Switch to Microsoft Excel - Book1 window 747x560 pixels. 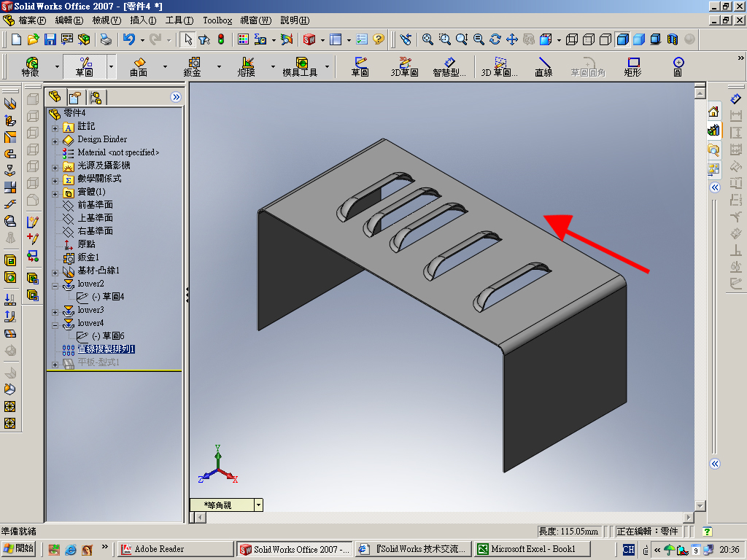533,549
